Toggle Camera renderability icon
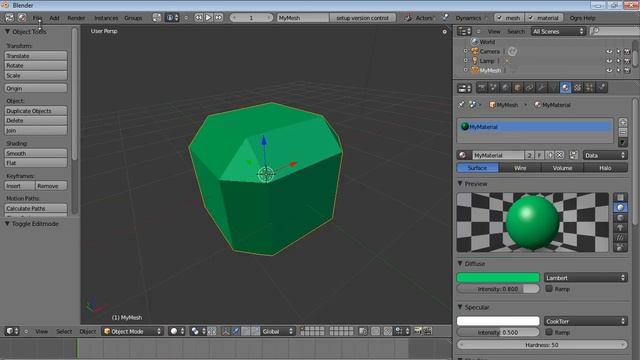This screenshot has height=360, width=640. click(627, 51)
